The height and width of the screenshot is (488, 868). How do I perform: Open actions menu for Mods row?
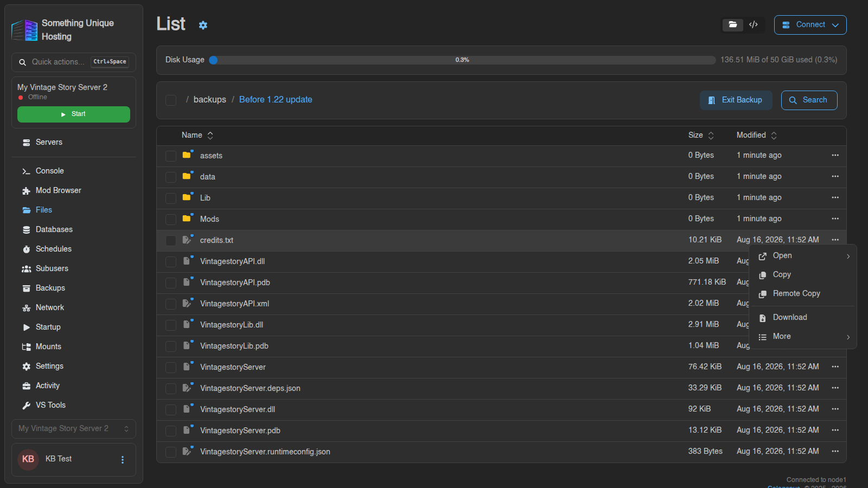pos(835,219)
